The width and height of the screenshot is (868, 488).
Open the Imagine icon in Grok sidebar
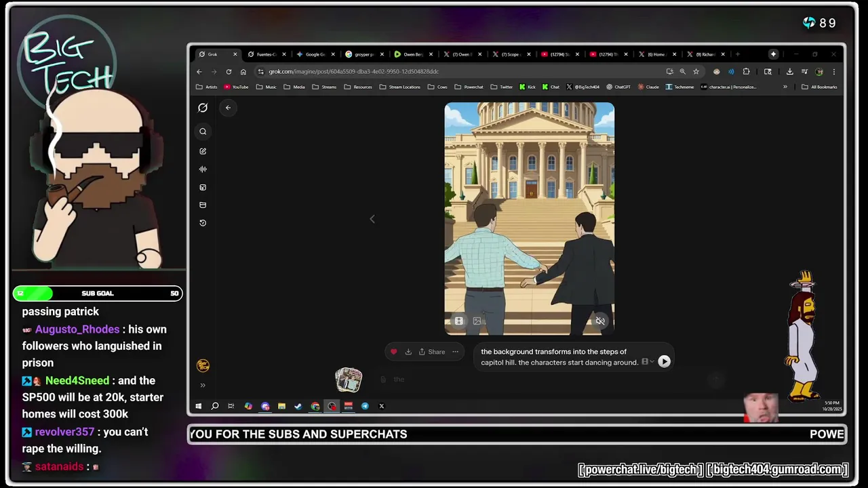[x=203, y=187]
